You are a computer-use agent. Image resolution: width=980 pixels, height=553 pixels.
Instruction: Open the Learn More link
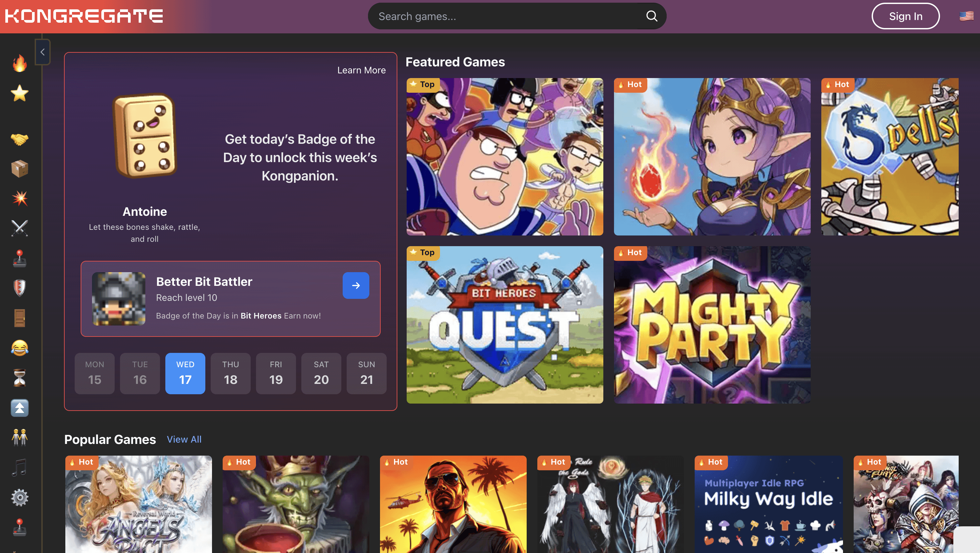[x=361, y=70]
